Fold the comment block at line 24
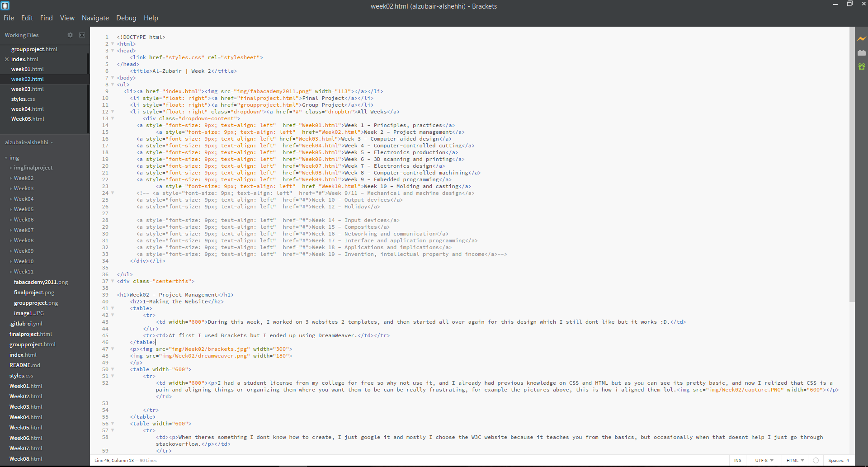This screenshot has height=467, width=868. pyautogui.click(x=113, y=193)
